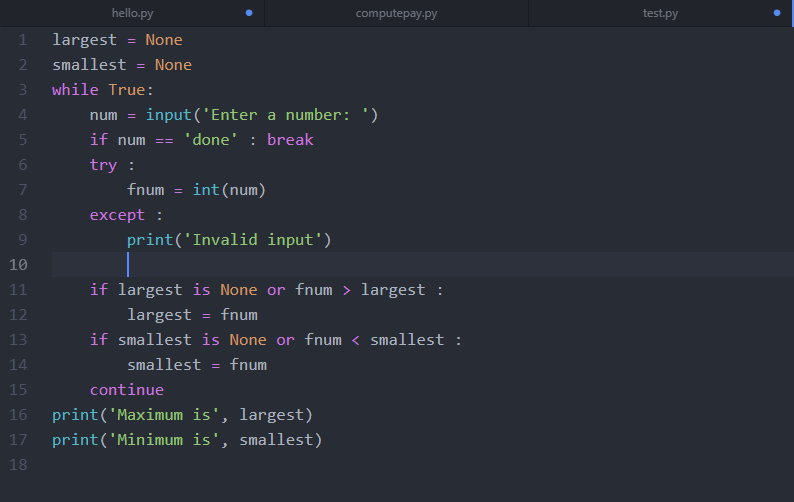Viewport: 794px width, 502px height.
Task: Click line number 10 in gutter
Action: pos(18,264)
